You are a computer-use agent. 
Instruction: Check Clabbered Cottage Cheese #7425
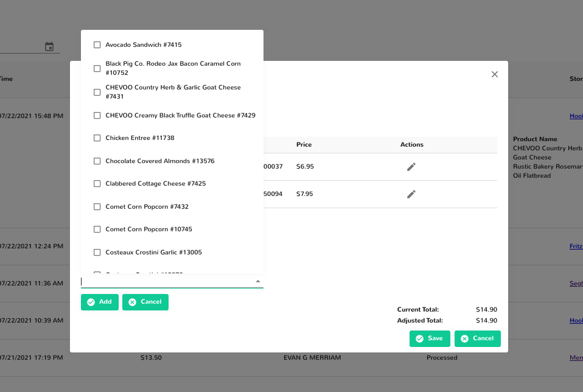(x=97, y=184)
